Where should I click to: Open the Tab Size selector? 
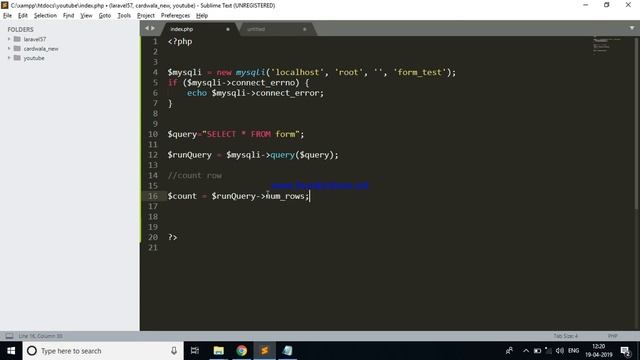pos(565,336)
